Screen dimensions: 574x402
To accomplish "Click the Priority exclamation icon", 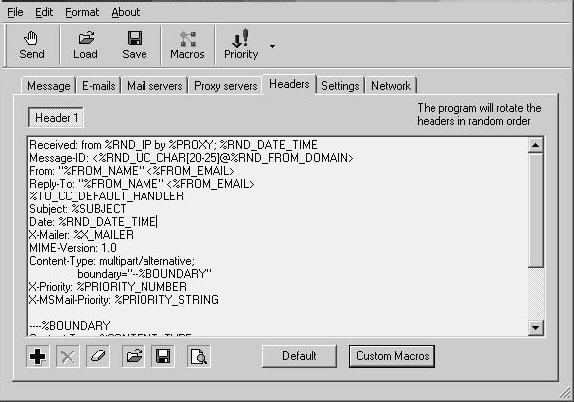I will click(x=241, y=38).
